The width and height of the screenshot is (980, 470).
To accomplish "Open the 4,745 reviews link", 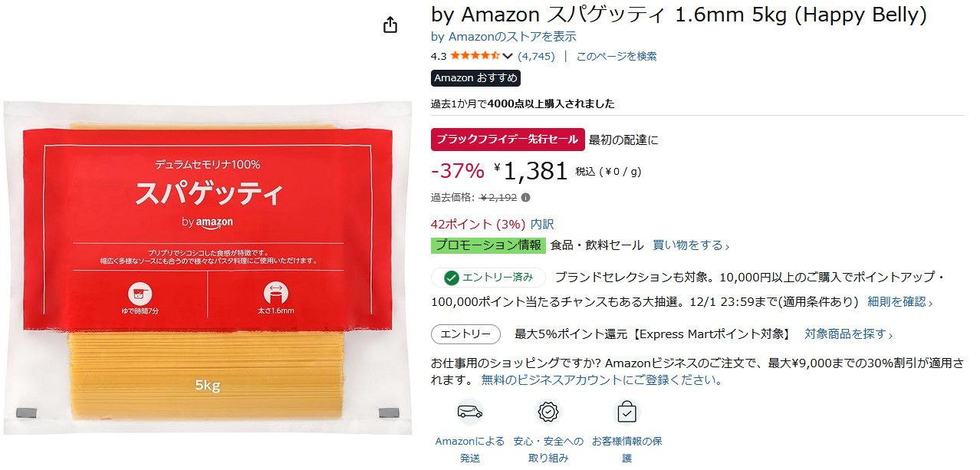I will [x=536, y=56].
